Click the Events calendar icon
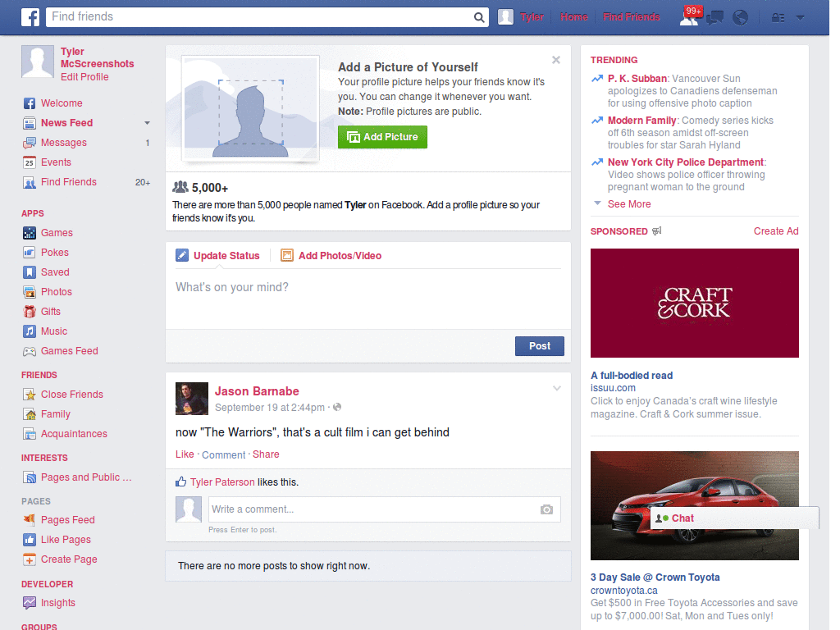The width and height of the screenshot is (840, 630). point(30,162)
